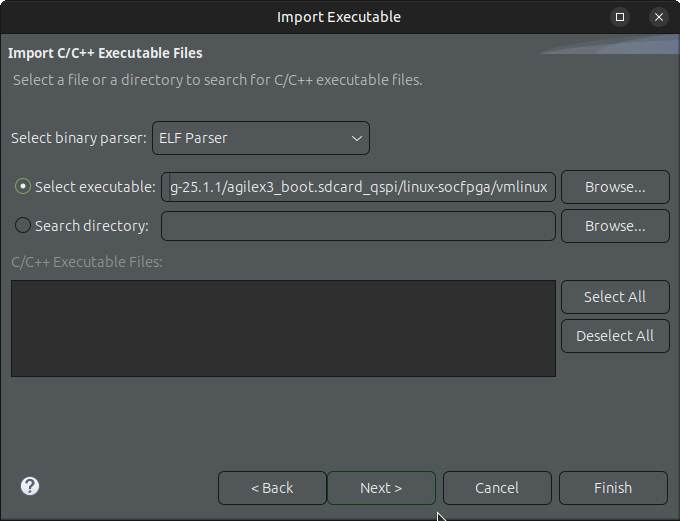Enable the Search directory radio option

click(23, 226)
